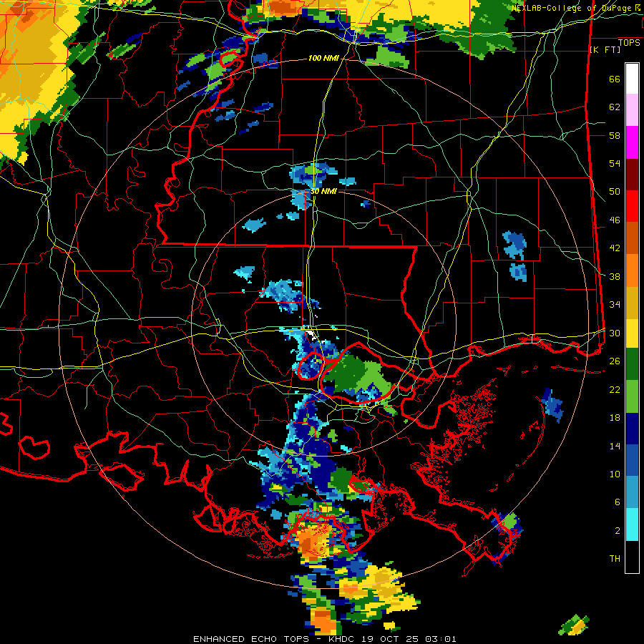Pick the magenta legend swatch
This screenshot has width=644, height=644.
(x=632, y=142)
